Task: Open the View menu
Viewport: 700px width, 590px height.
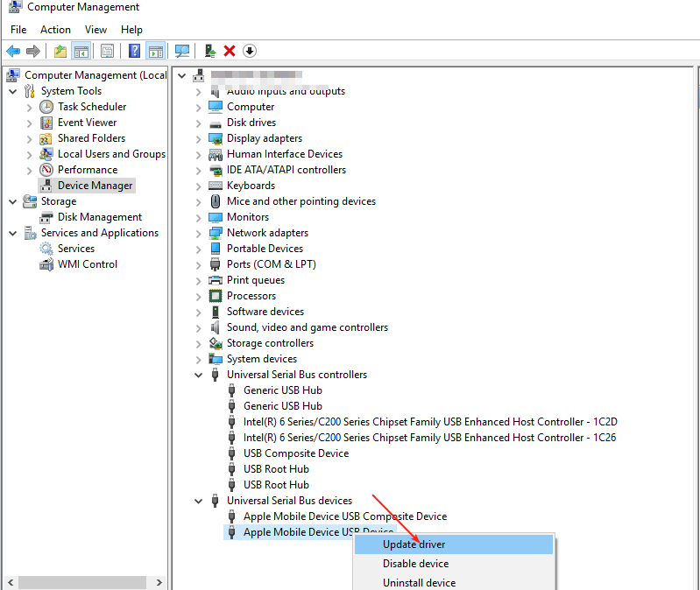Action: point(95,30)
